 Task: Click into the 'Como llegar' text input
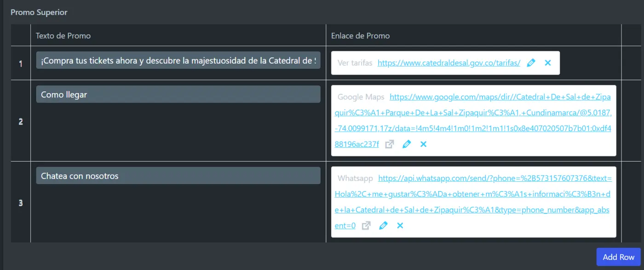pos(178,95)
